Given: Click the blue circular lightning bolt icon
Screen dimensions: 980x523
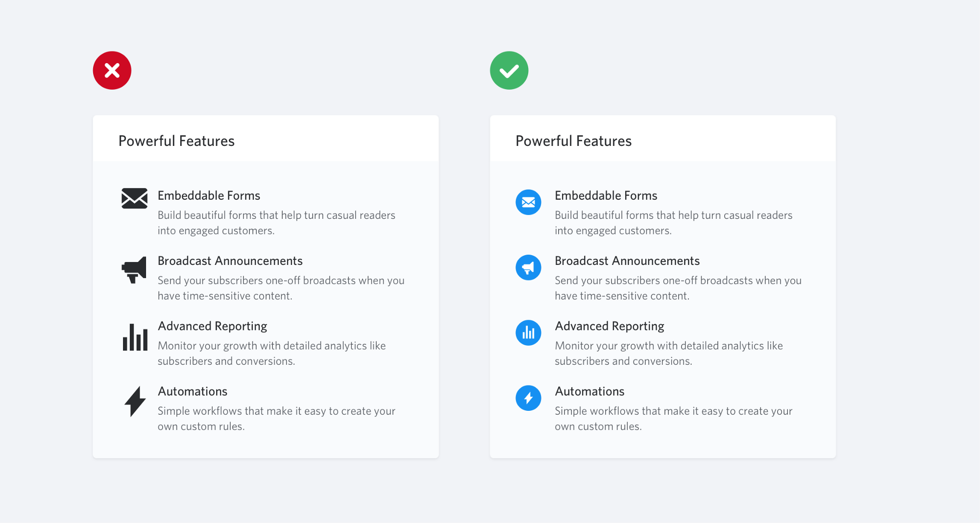Looking at the screenshot, I should coord(528,398).
